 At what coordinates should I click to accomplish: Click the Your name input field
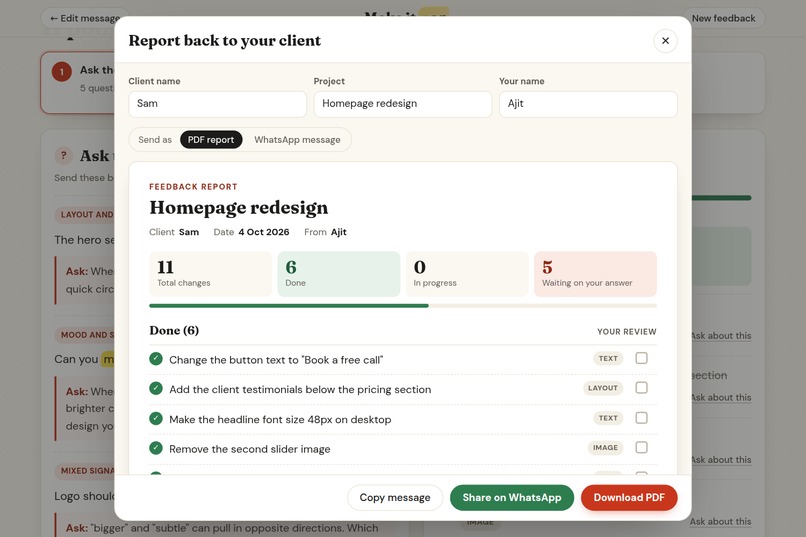tap(588, 104)
